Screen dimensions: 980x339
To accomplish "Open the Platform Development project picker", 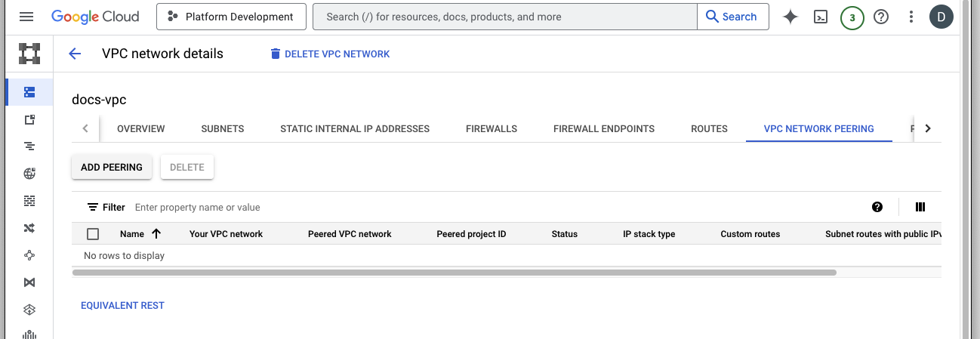I will pyautogui.click(x=231, y=17).
